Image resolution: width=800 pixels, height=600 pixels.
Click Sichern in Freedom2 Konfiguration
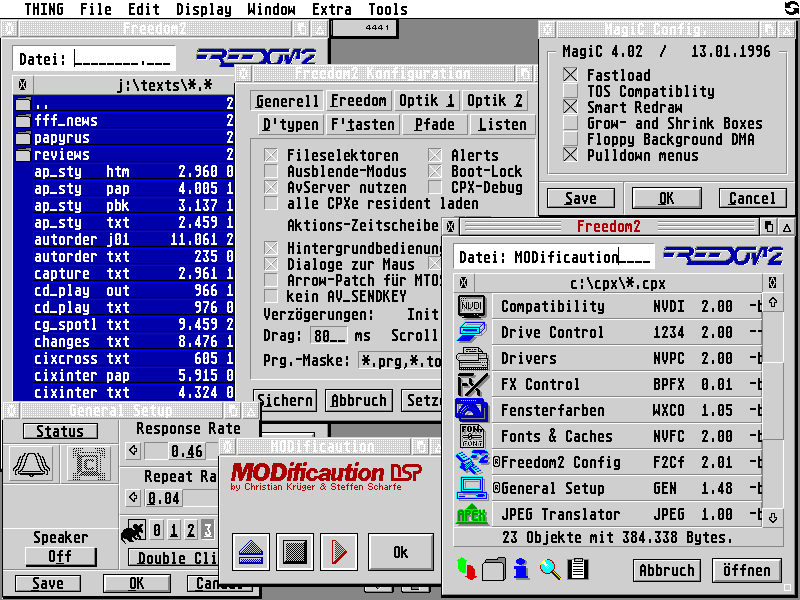(285, 401)
